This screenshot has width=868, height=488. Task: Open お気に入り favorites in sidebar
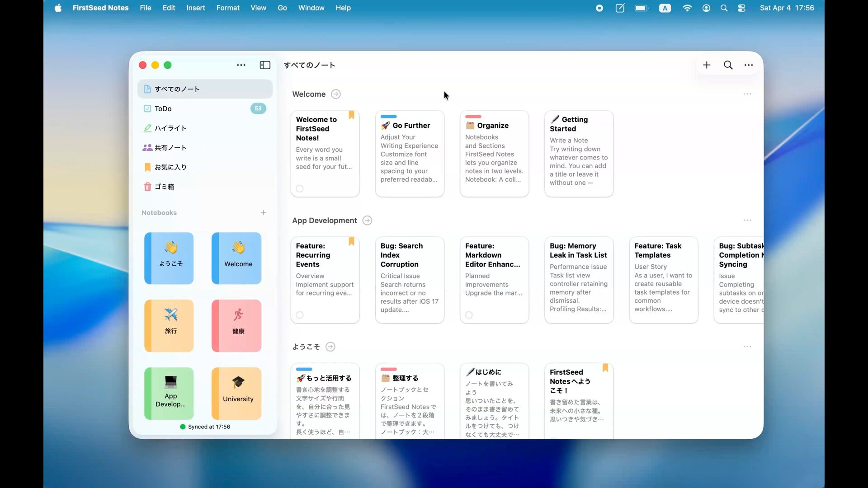click(x=170, y=167)
